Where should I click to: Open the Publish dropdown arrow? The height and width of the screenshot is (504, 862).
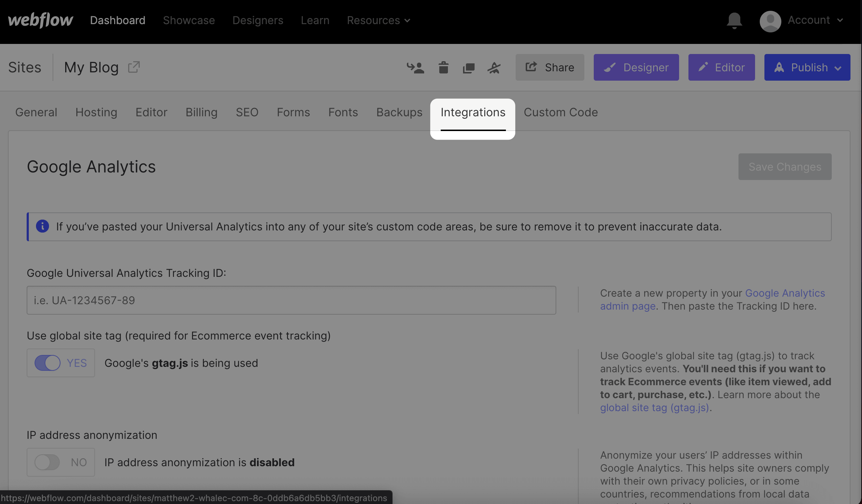point(839,67)
